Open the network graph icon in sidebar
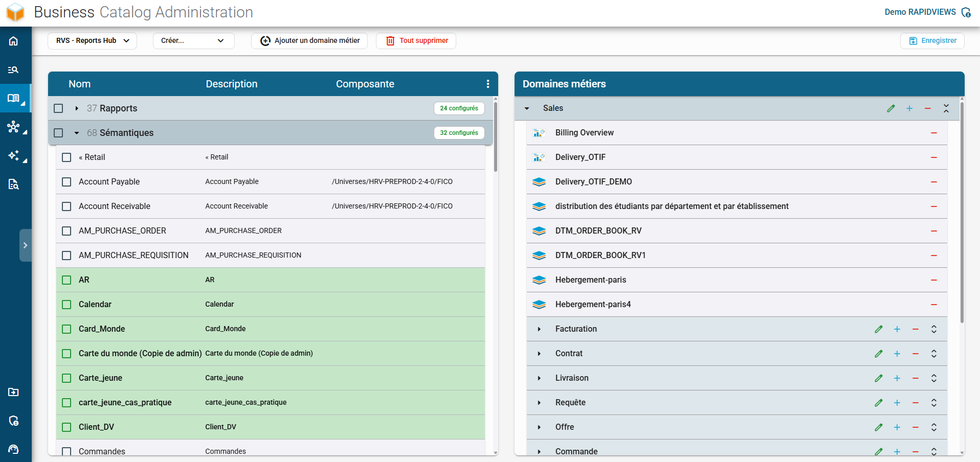 tap(14, 127)
